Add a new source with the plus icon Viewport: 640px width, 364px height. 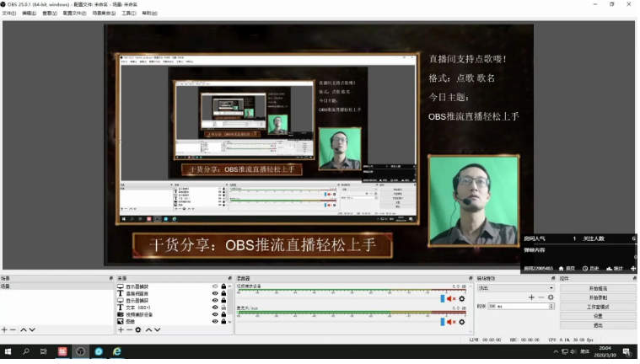[121, 329]
